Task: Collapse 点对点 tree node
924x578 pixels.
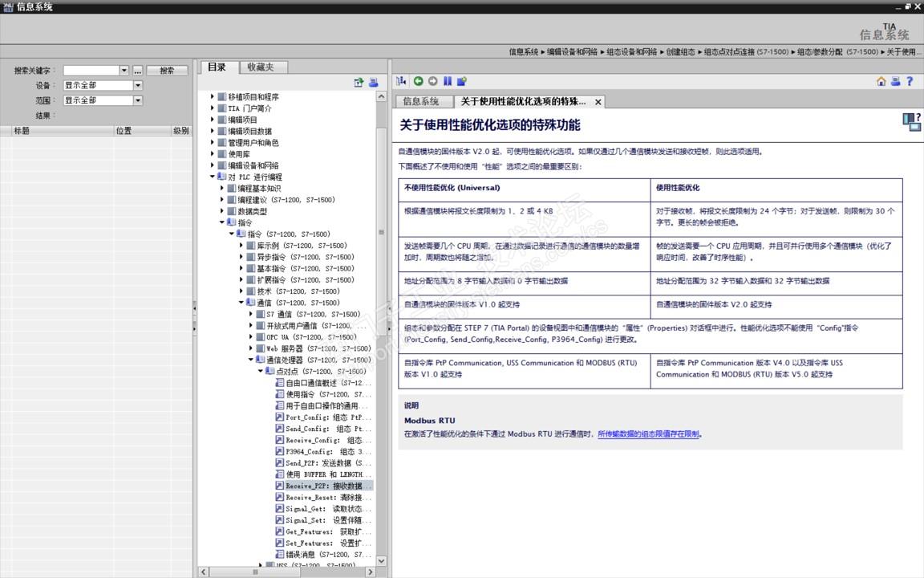Action: (260, 371)
